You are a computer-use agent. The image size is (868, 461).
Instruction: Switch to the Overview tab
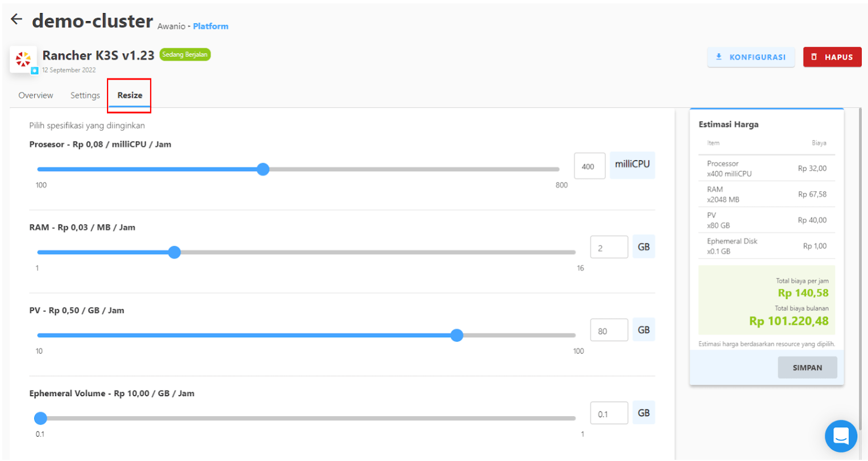click(36, 95)
